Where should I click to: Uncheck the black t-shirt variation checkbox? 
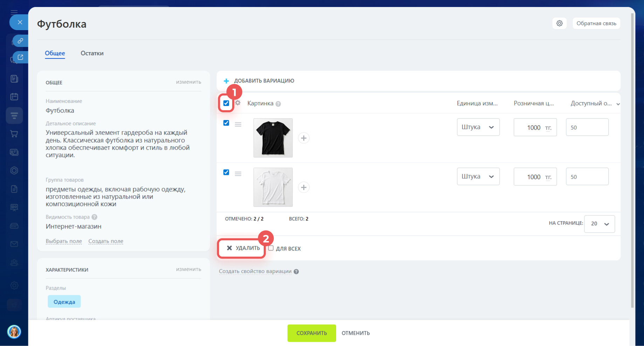pyautogui.click(x=226, y=123)
